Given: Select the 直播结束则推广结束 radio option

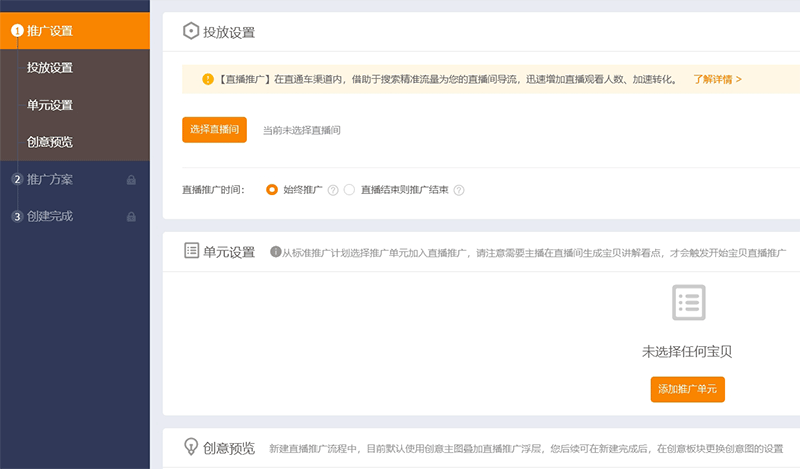Looking at the screenshot, I should 349,190.
